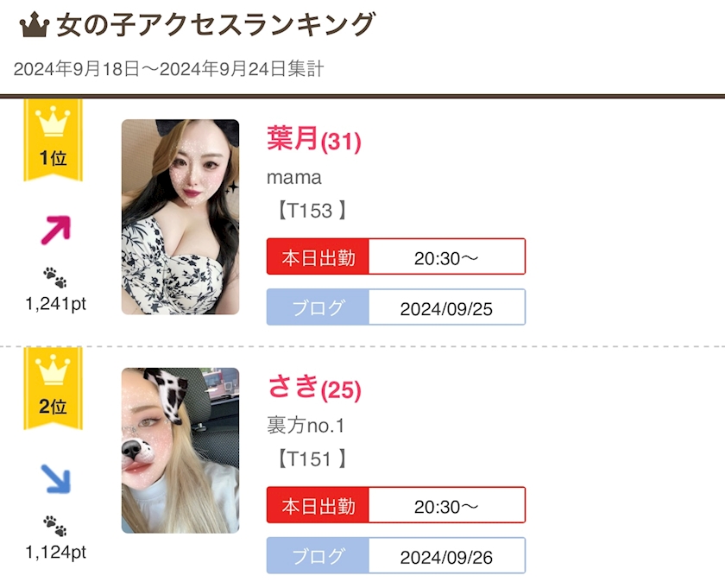Click the 1,241pt access points text

point(55,303)
